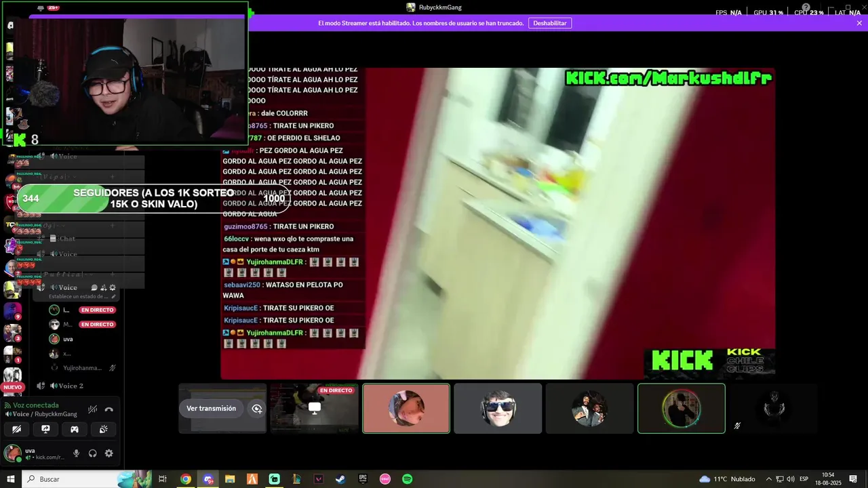Open server icon with badge 9
The image size is (868, 488).
click(x=12, y=311)
